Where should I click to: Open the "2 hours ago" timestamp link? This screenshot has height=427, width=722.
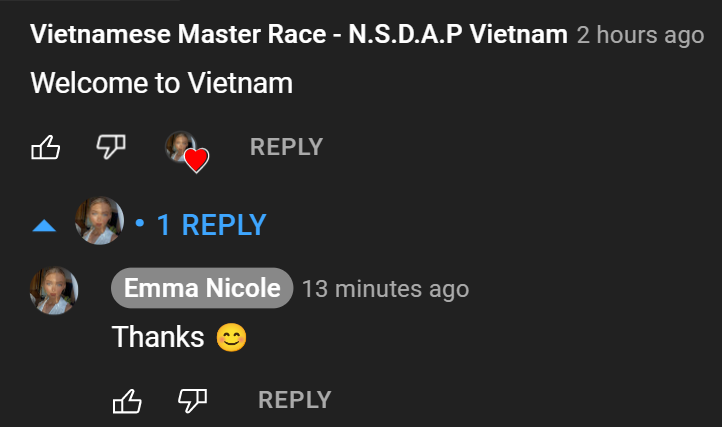coord(640,35)
